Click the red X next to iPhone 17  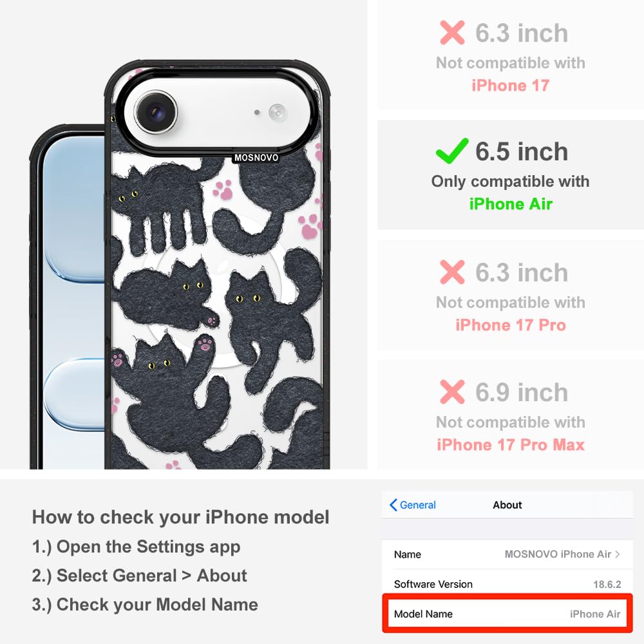[452, 32]
